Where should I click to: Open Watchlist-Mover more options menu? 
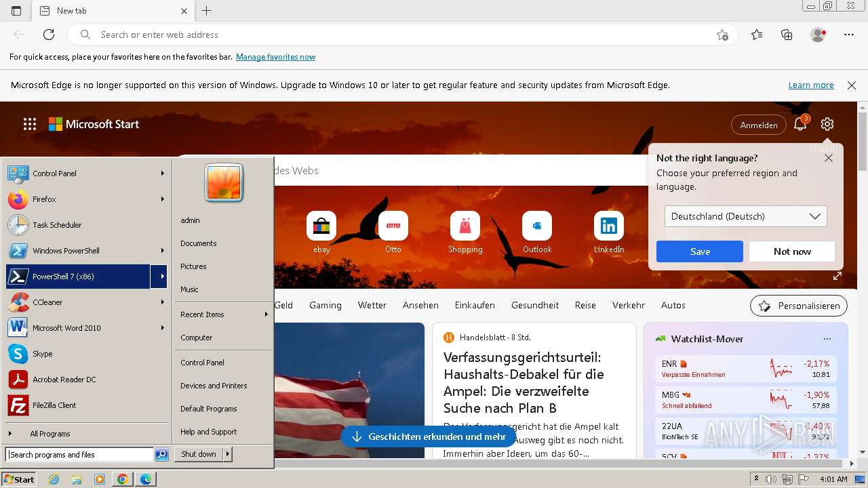[827, 339]
